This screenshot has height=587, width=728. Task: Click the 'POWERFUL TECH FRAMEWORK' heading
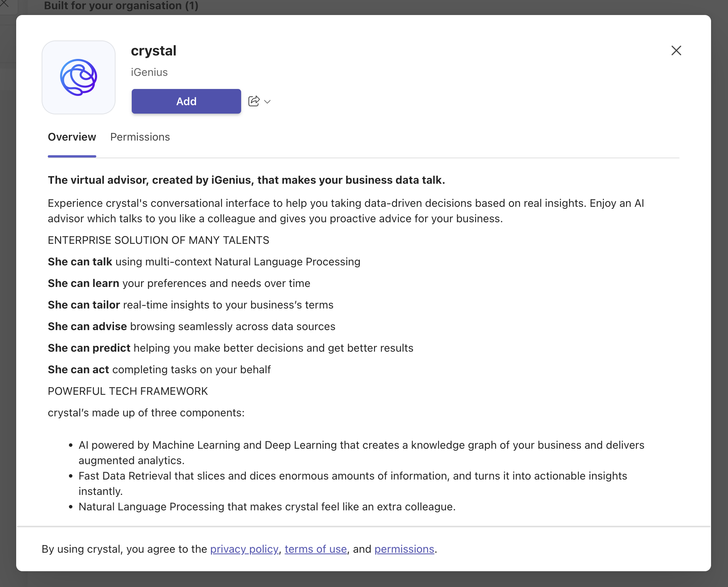click(x=127, y=391)
